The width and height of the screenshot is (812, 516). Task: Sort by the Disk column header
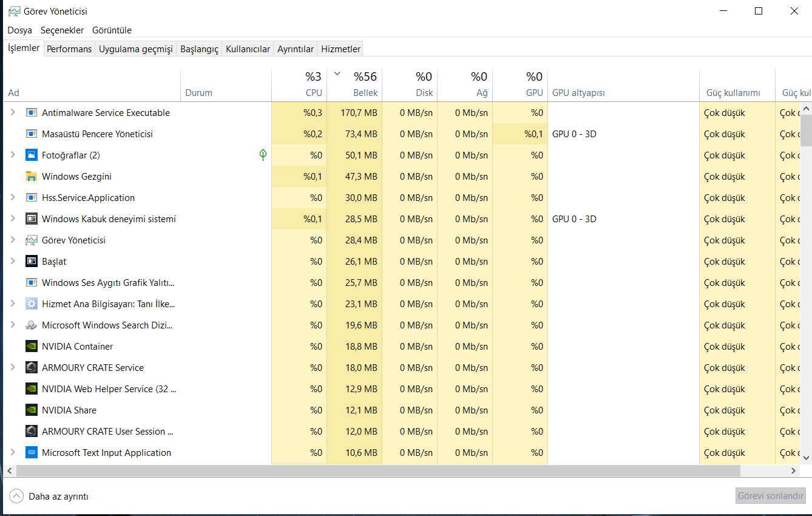click(x=410, y=85)
